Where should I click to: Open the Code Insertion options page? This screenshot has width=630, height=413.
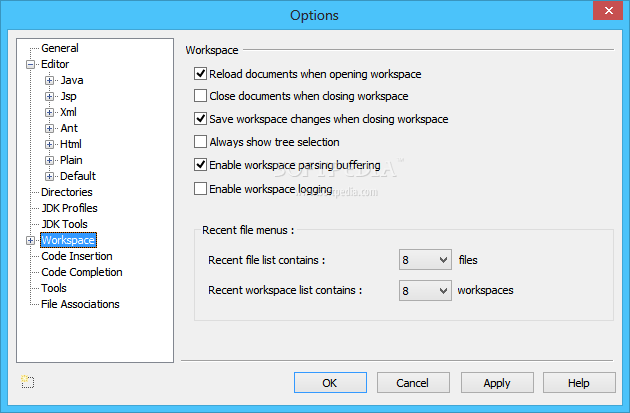77,256
